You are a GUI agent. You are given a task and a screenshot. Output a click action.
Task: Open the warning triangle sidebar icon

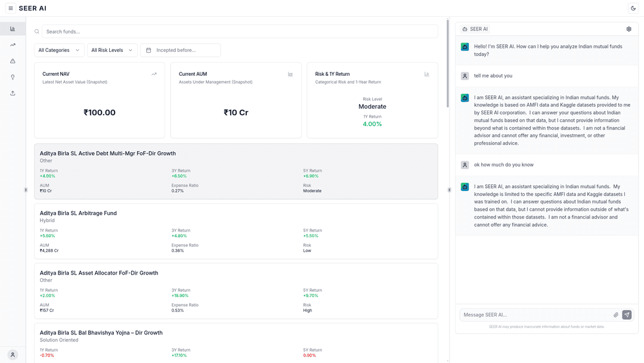(x=13, y=61)
